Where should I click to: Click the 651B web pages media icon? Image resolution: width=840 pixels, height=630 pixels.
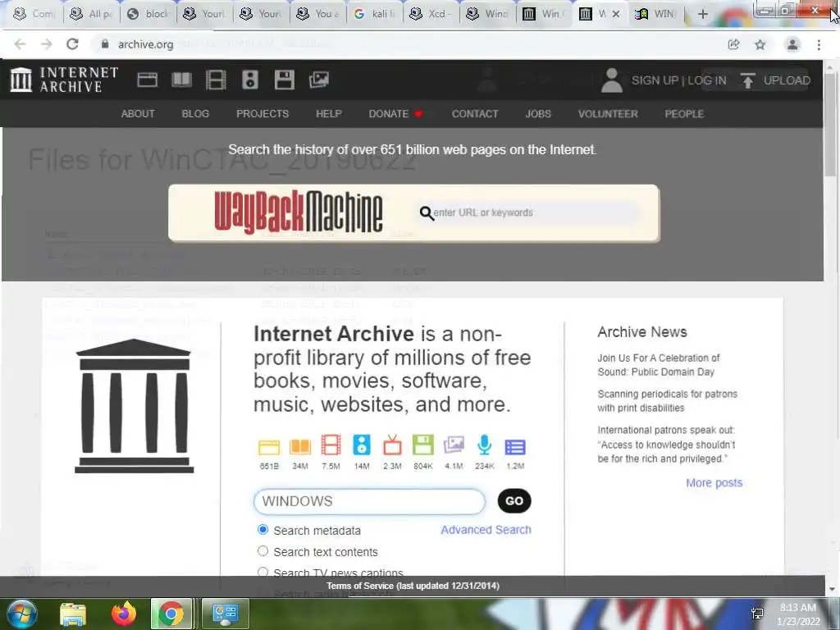(269, 446)
